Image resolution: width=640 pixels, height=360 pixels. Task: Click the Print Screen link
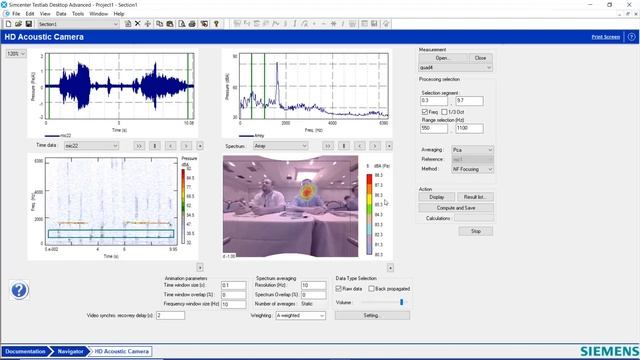[606, 37]
